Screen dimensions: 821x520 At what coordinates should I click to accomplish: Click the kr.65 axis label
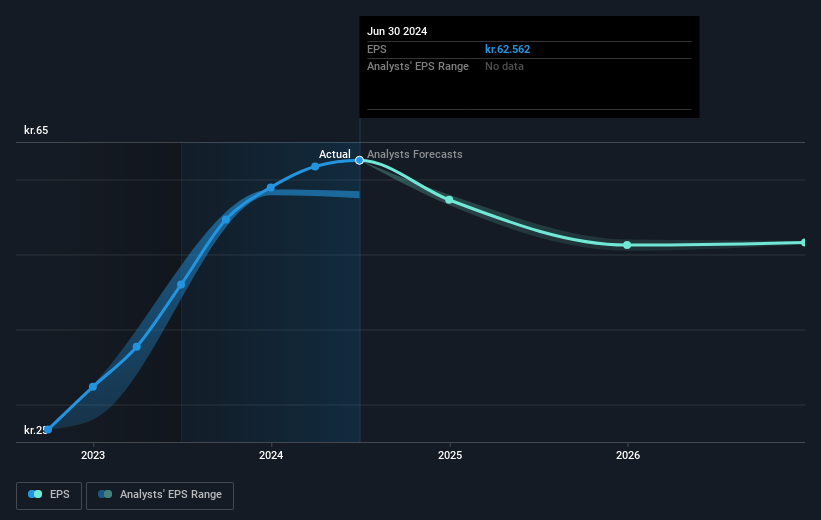(x=36, y=130)
